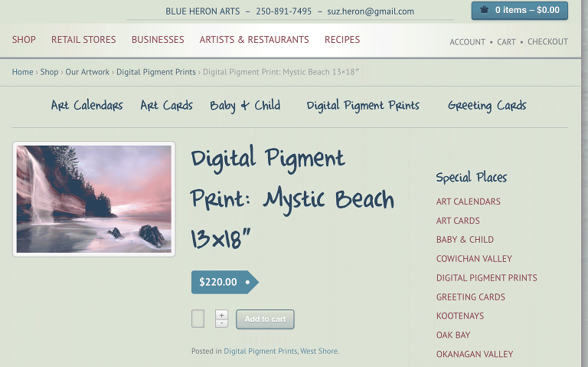588x367 pixels.
Task: Open Digital Pigment Prints posted-in link
Action: point(260,351)
